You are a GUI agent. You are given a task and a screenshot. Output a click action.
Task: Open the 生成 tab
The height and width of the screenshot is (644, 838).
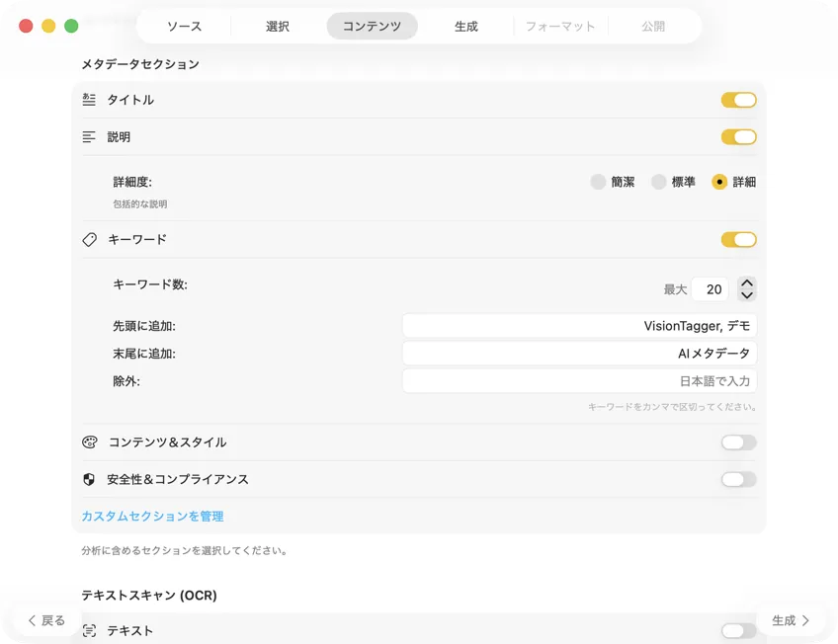(x=466, y=27)
